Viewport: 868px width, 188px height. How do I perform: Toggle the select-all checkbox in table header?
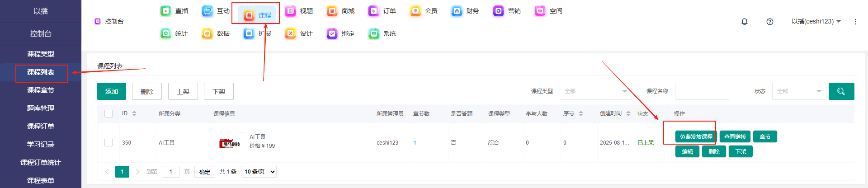tap(108, 113)
